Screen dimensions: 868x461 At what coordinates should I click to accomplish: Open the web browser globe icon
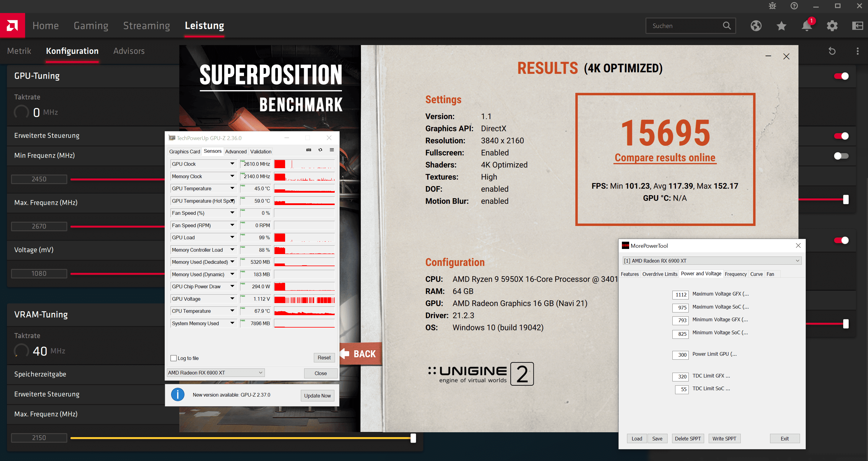[x=756, y=26]
